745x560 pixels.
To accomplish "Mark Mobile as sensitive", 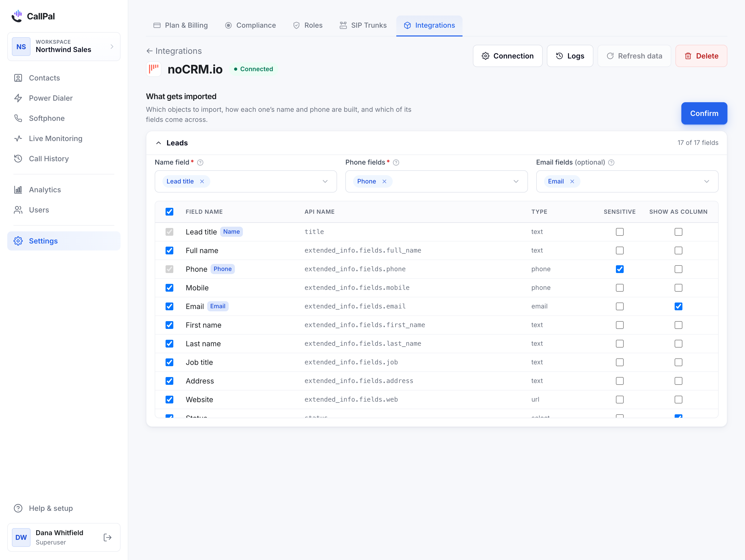I will tap(620, 288).
